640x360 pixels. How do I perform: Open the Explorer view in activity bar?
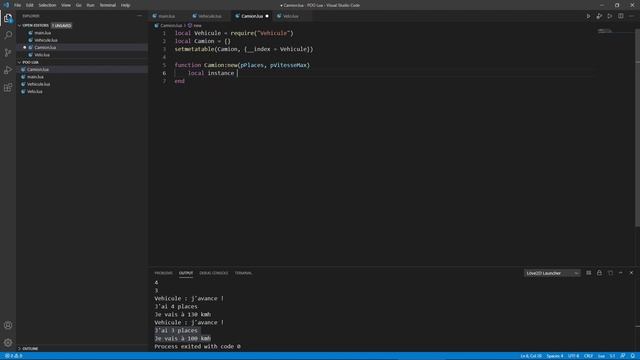[x=8, y=18]
